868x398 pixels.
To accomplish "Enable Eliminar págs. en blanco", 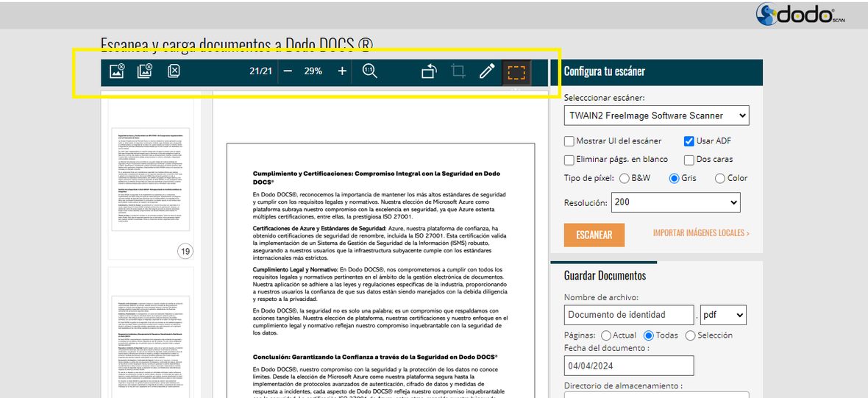I will [x=569, y=160].
